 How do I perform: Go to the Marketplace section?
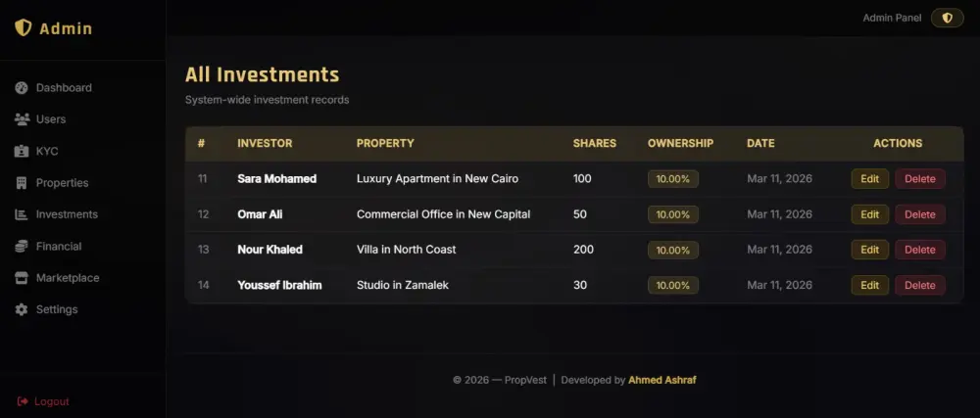point(68,278)
